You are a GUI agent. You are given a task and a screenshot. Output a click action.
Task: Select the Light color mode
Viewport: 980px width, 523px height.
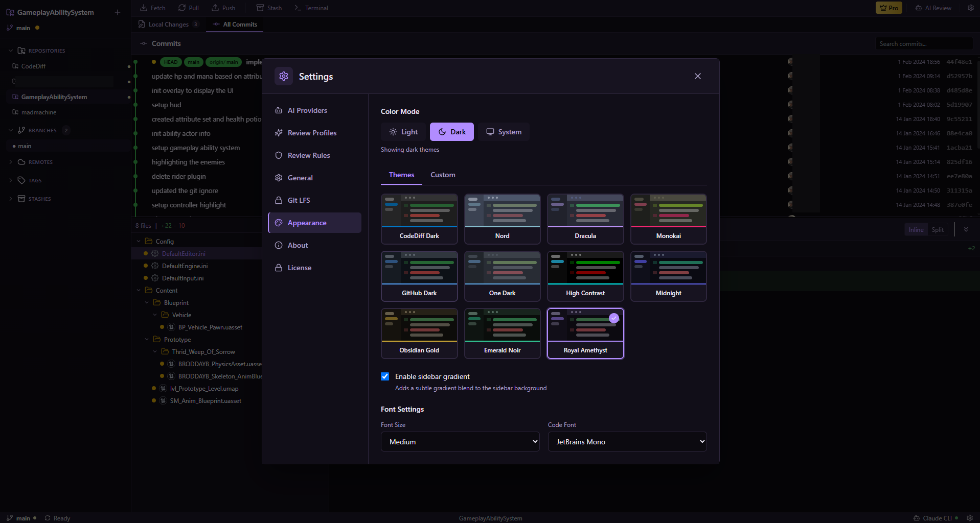point(403,132)
